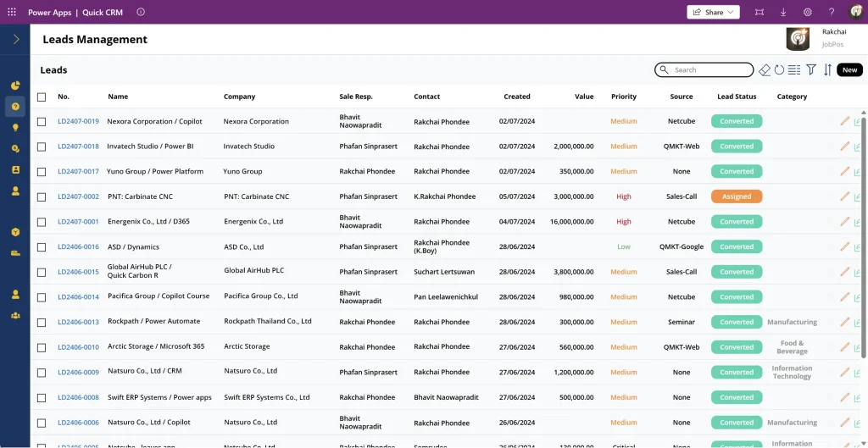Click the scrollbar up arrow
This screenshot has width=868, height=448.
864,113
